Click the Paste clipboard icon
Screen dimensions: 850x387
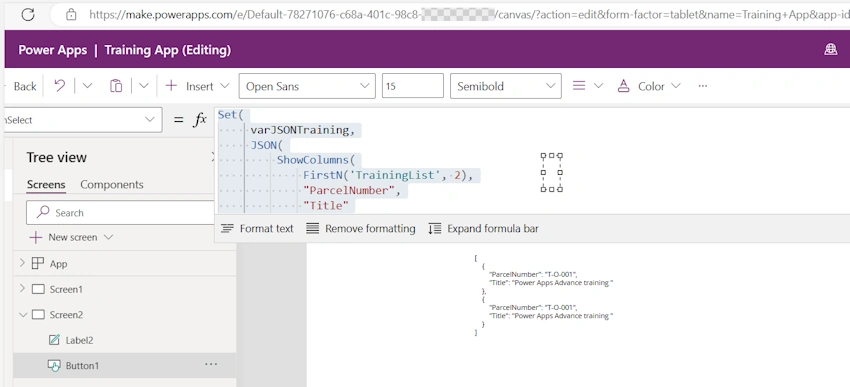coord(116,86)
